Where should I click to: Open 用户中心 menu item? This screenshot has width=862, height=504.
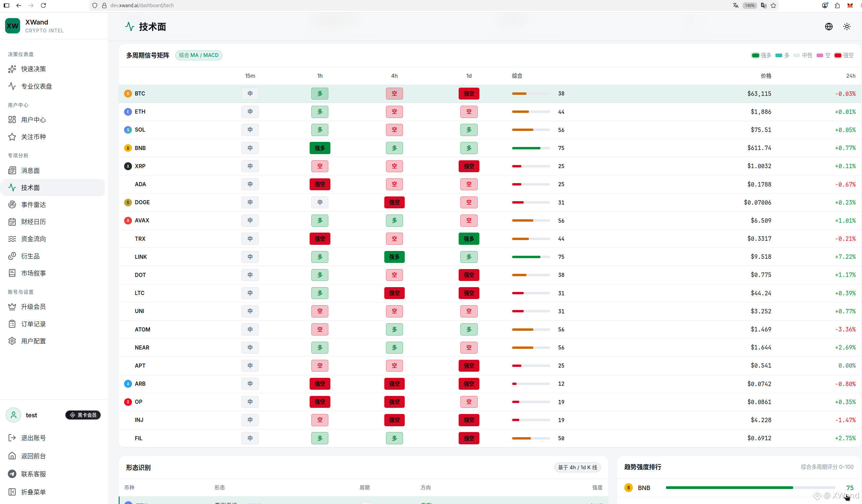[53, 120]
